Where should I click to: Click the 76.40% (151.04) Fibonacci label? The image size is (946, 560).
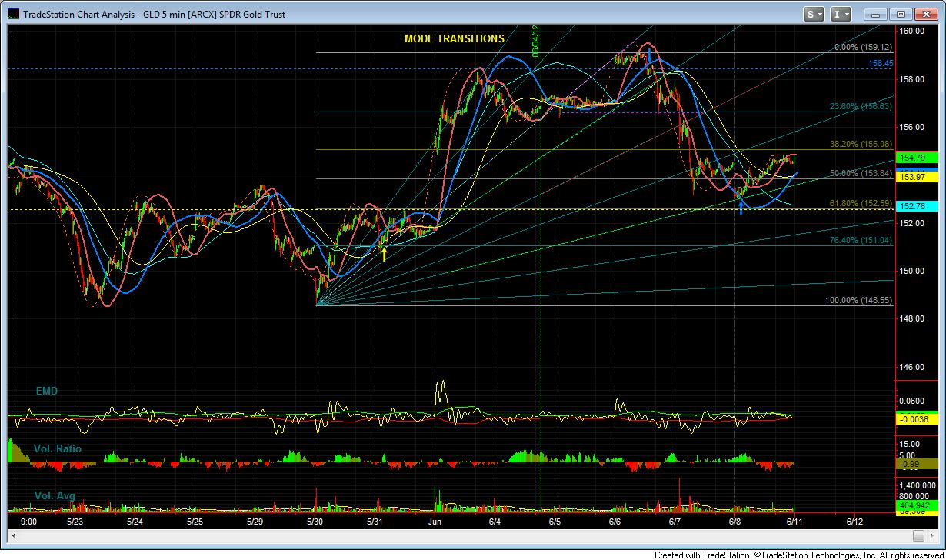pyautogui.click(x=861, y=240)
